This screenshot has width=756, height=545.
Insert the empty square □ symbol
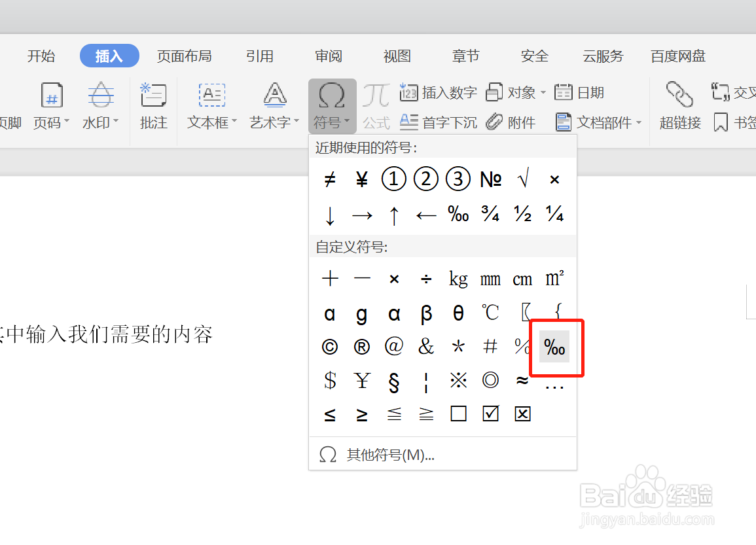(458, 413)
